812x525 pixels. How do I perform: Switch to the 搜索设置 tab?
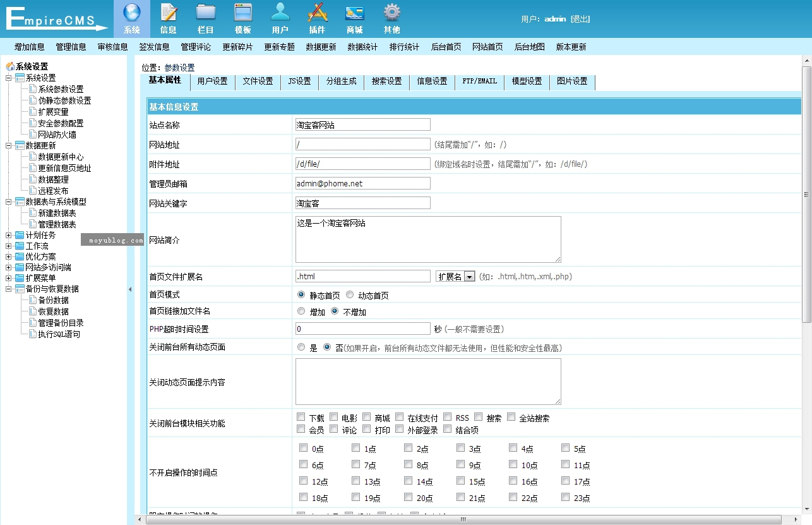point(386,81)
